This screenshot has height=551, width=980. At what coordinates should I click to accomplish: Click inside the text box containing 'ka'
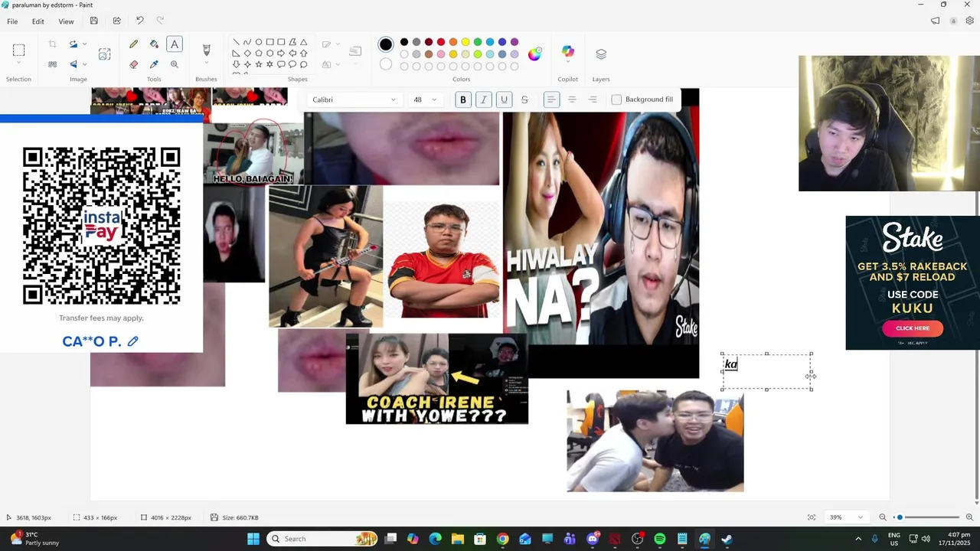pos(766,372)
